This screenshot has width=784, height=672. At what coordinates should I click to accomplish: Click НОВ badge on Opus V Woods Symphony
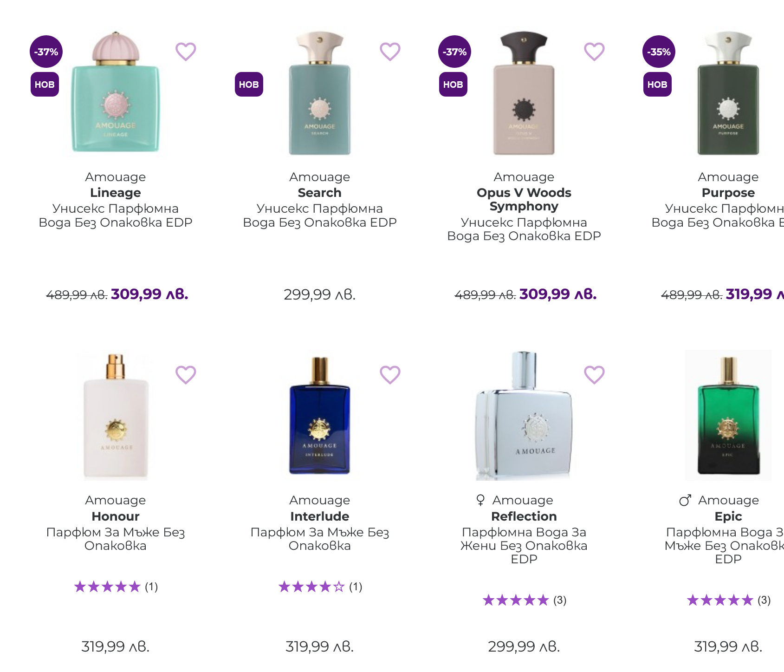pyautogui.click(x=453, y=85)
